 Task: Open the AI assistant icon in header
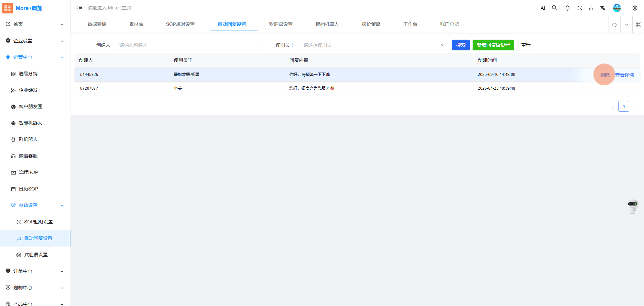point(543,8)
